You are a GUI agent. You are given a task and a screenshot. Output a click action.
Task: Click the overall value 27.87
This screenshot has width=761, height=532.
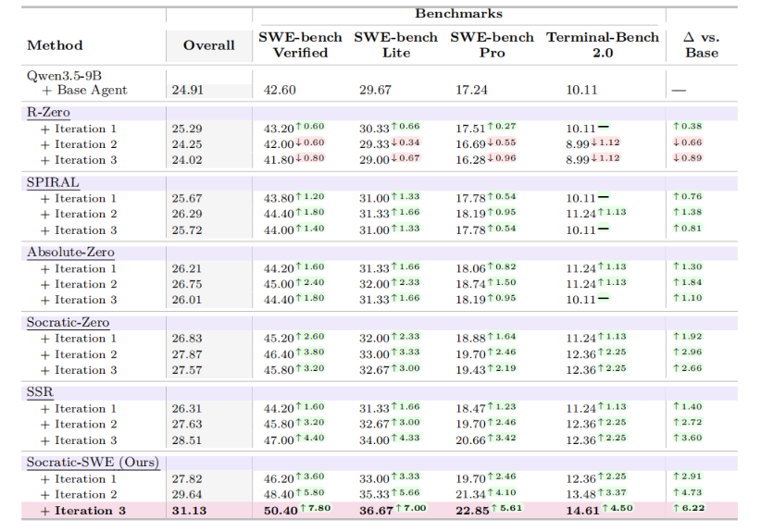point(187,355)
